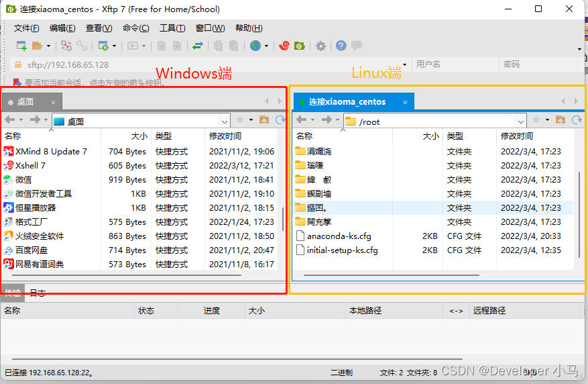Click the open session folder icon
The image size is (588, 384).
pyautogui.click(x=38, y=46)
